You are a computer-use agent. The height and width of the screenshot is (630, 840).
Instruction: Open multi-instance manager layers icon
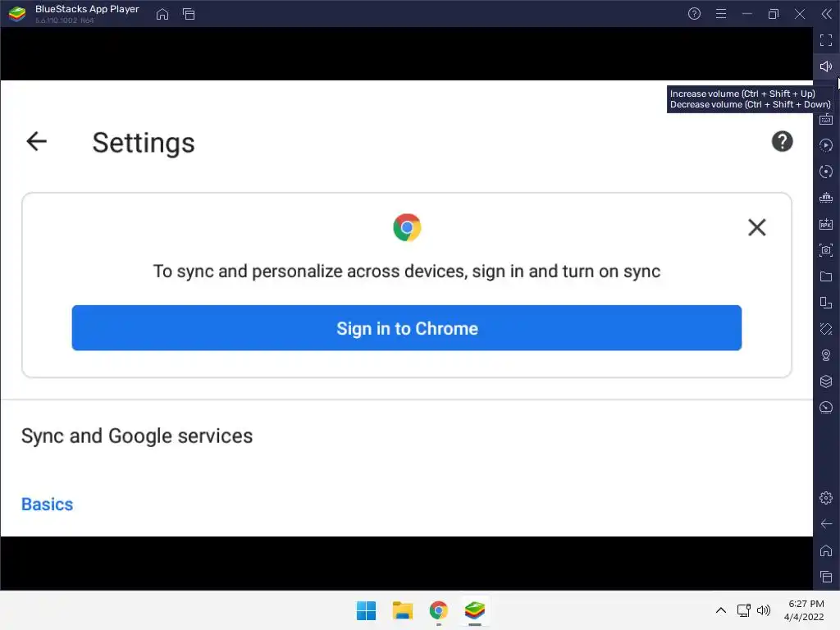coord(826,381)
